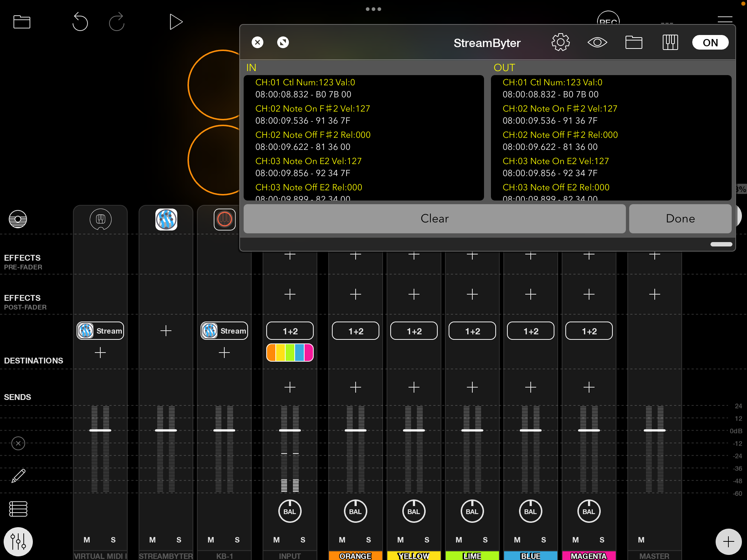Add a send on Magenta channel
The image size is (747, 560).
pyautogui.click(x=589, y=387)
